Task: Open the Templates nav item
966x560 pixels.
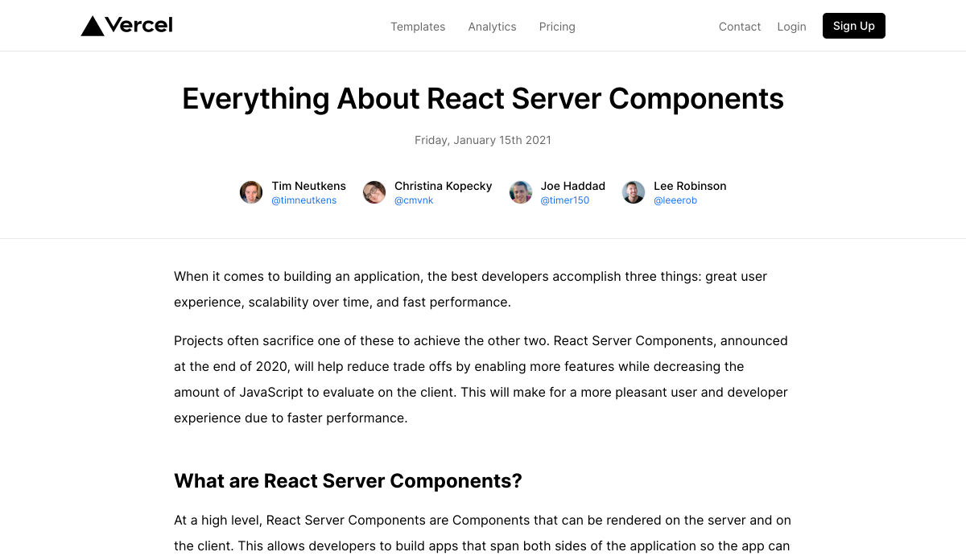Action: pos(418,27)
